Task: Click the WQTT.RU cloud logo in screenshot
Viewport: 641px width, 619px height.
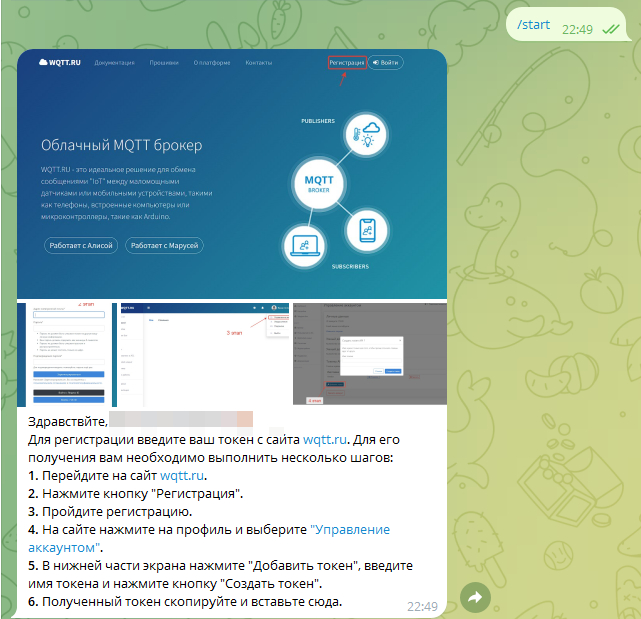Action: tap(60, 62)
